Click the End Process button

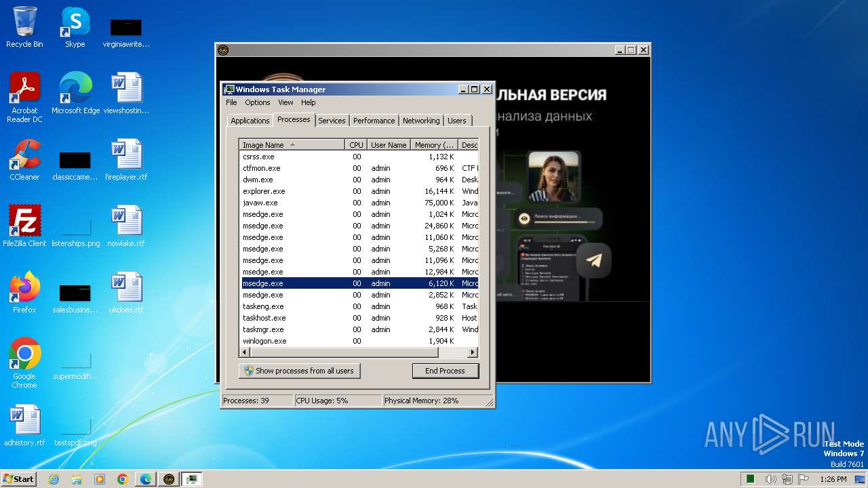tap(445, 371)
